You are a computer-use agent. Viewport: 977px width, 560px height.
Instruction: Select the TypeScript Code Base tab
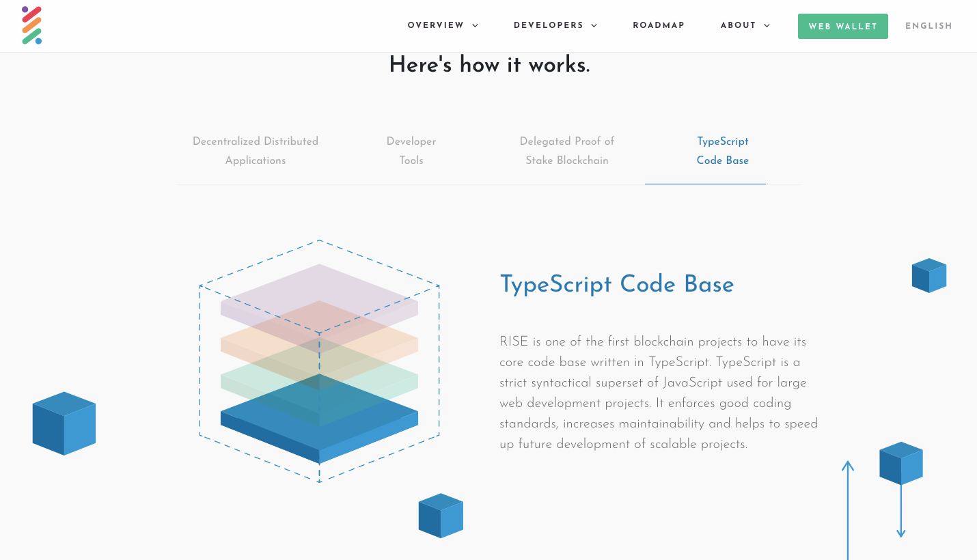pos(723,151)
